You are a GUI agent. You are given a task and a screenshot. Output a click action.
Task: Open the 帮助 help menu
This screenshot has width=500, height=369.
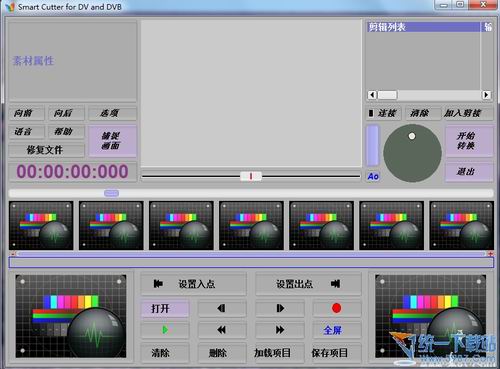click(66, 132)
